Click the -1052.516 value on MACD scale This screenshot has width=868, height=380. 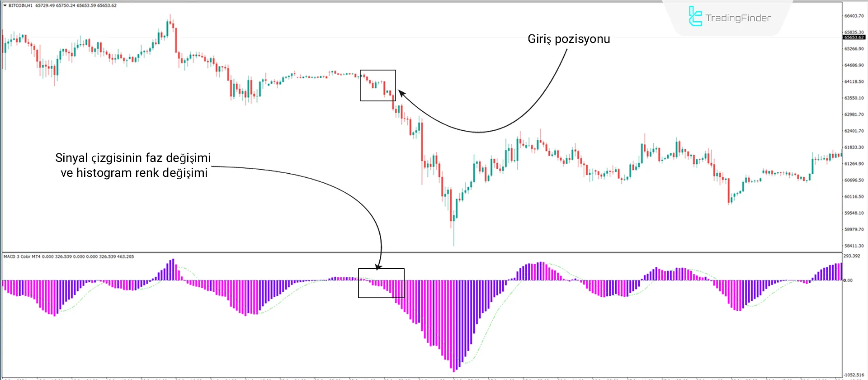(854, 375)
